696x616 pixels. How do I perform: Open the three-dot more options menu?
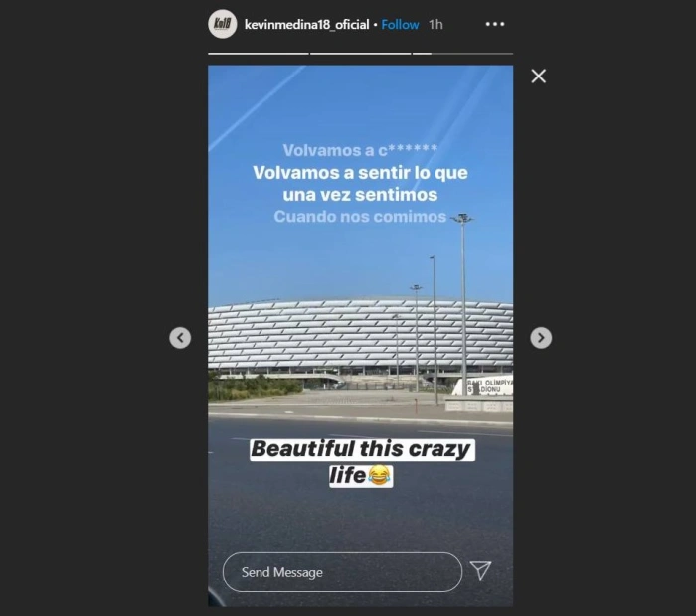(495, 24)
